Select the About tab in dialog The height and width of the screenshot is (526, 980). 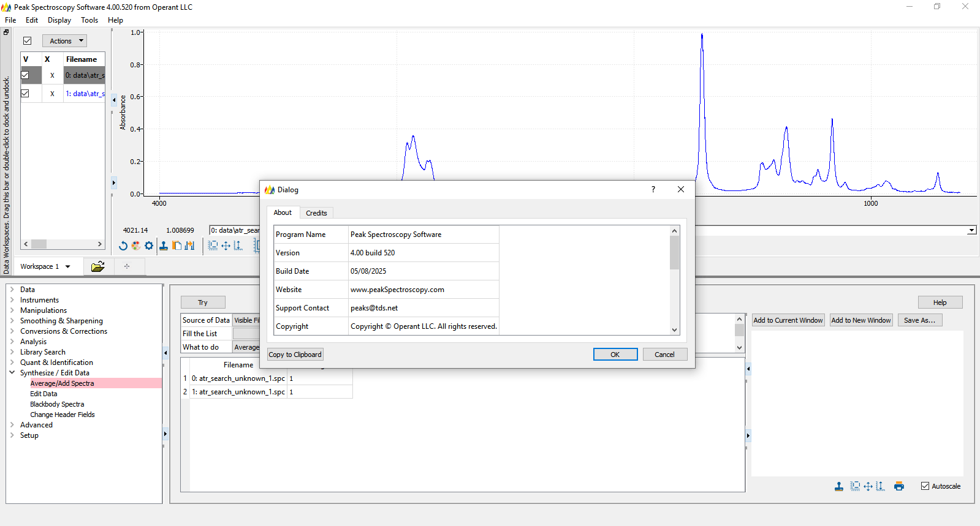tap(283, 212)
